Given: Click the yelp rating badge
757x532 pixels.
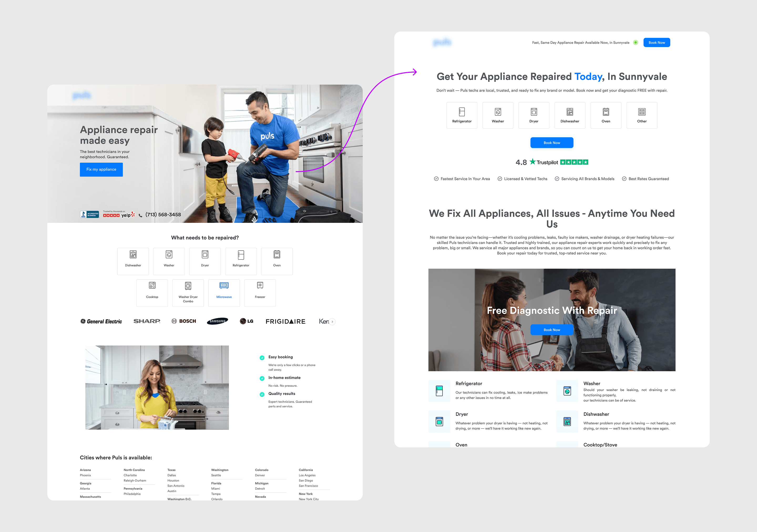Looking at the screenshot, I should click(119, 214).
